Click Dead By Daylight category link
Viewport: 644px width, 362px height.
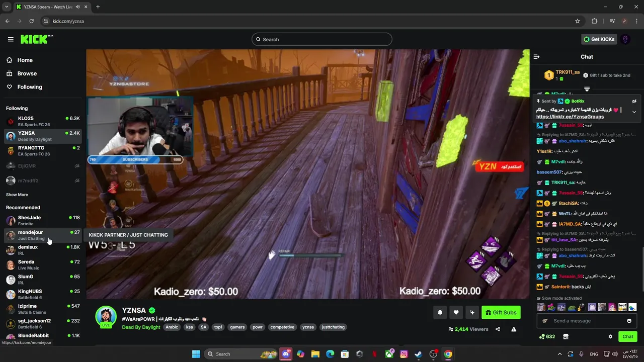pos(141,327)
